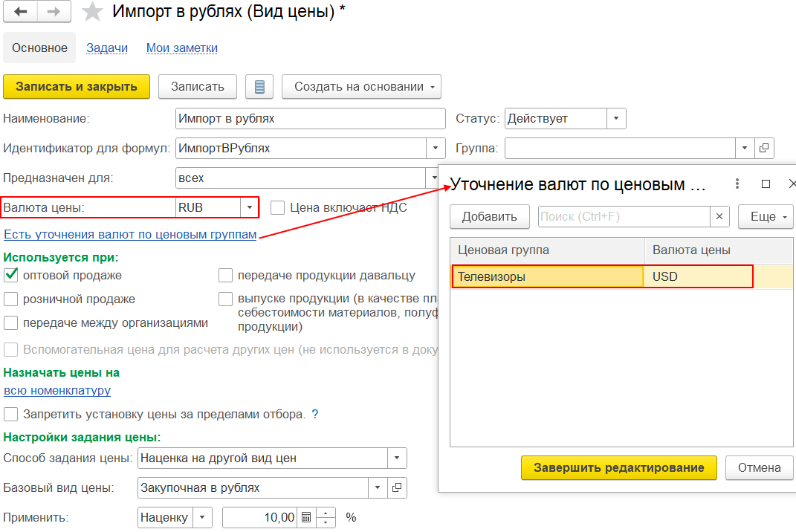Uncheck the оптовой продаже checkbox

coord(11,276)
